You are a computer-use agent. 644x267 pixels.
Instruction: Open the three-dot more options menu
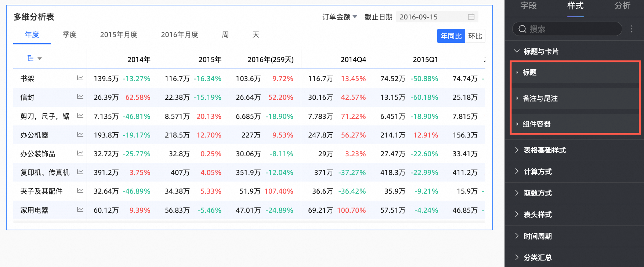coord(632,29)
